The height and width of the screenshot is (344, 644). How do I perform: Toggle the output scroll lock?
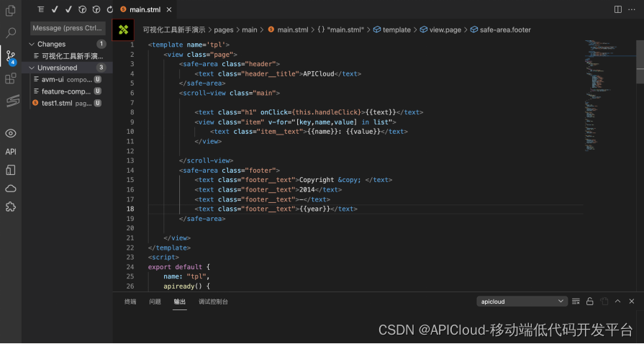[590, 302]
